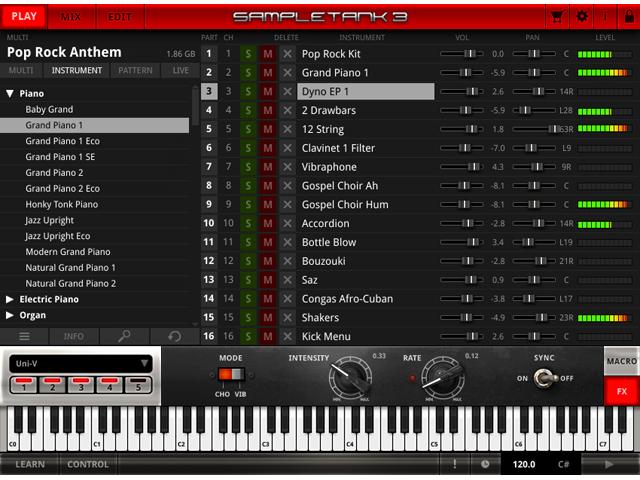Click the undo arrow icon below the browser
Screen dimensions: 640x480
175,336
